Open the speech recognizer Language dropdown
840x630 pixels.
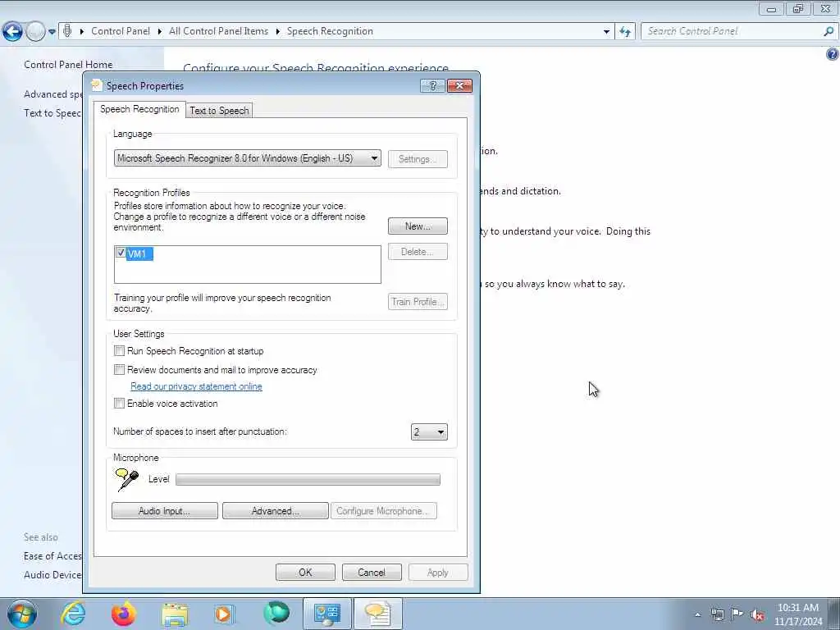(x=248, y=158)
